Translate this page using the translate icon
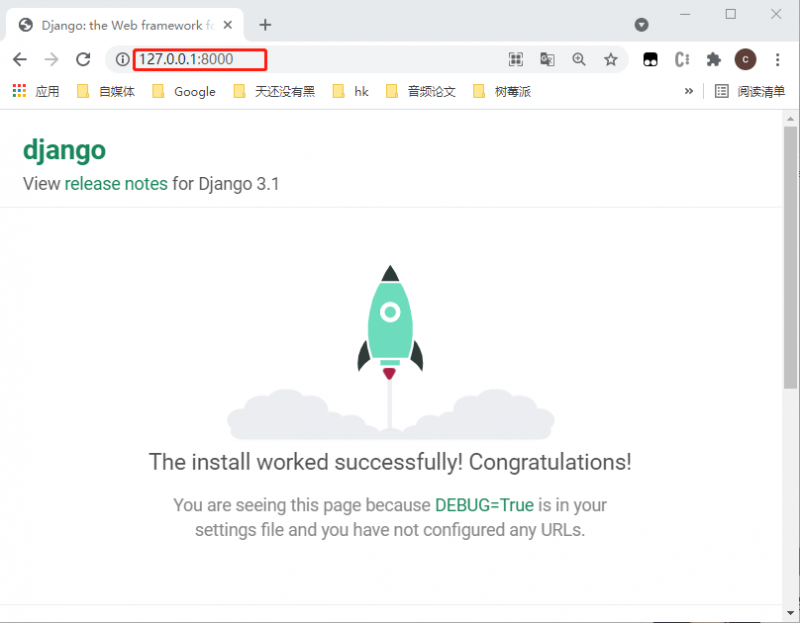This screenshot has height=623, width=800. point(547,60)
